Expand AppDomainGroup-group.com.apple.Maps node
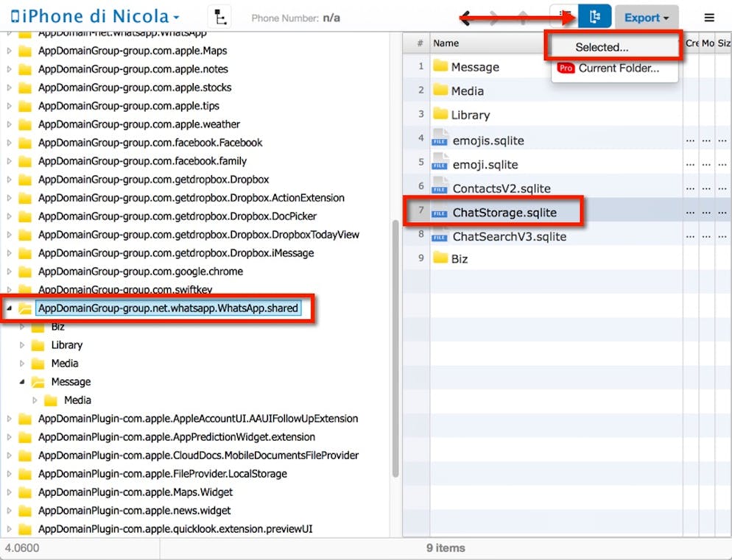This screenshot has height=560, width=732. coord(9,50)
